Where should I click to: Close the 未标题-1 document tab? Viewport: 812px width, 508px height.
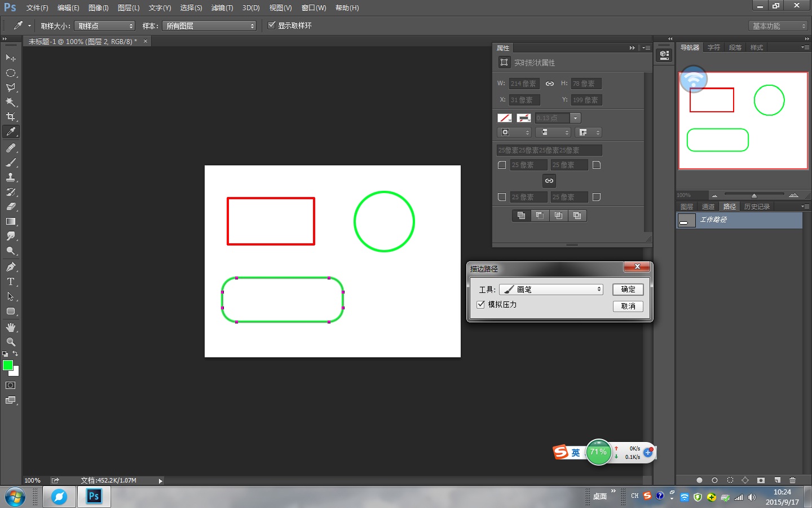coord(145,41)
